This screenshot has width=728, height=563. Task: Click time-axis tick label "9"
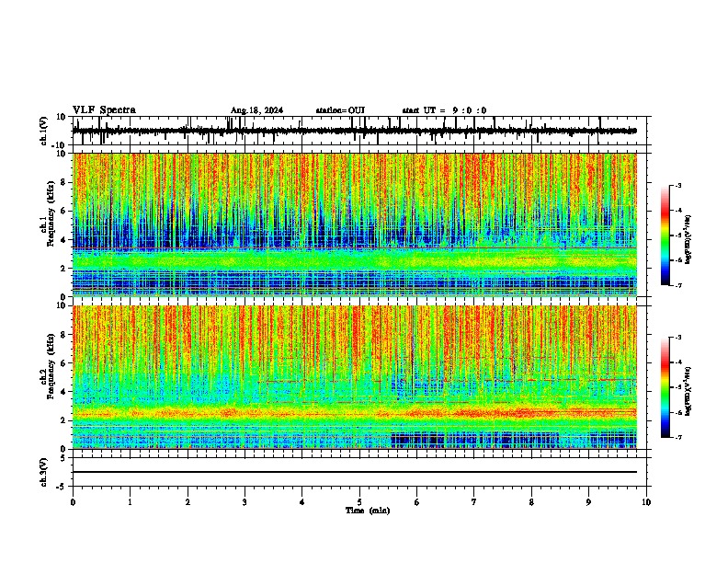[588, 502]
